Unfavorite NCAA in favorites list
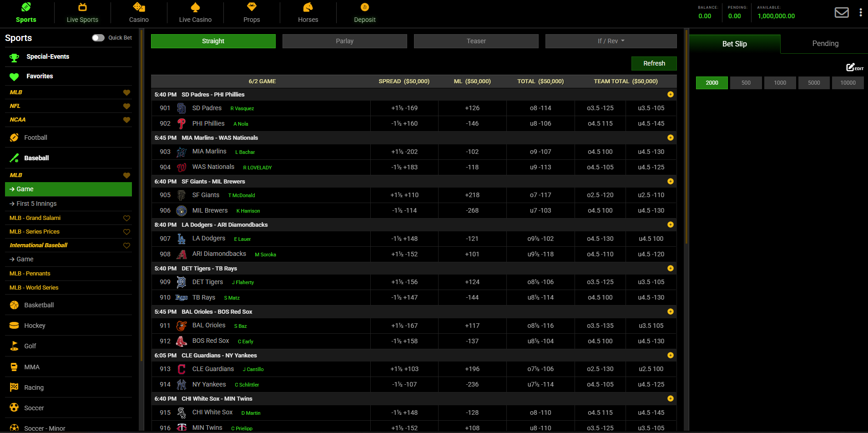Screen dimensions: 868x433 tap(126, 120)
